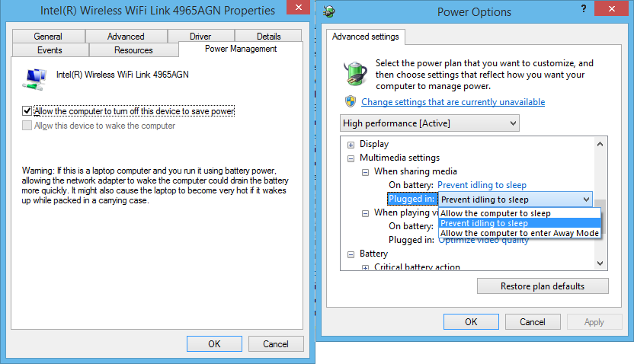Select the Battery tree item label
This screenshot has width=634, height=364.
point(373,254)
